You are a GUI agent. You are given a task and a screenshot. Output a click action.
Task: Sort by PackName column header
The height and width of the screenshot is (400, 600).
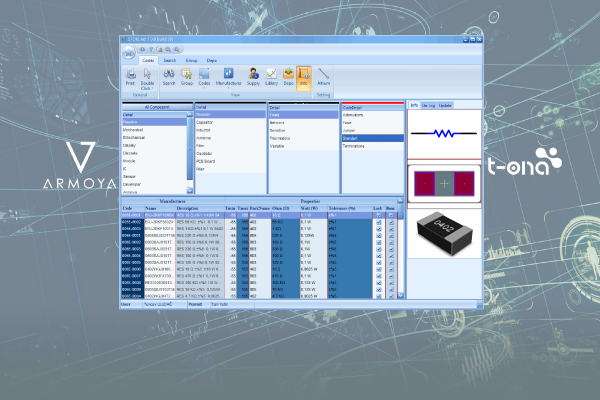click(x=260, y=208)
